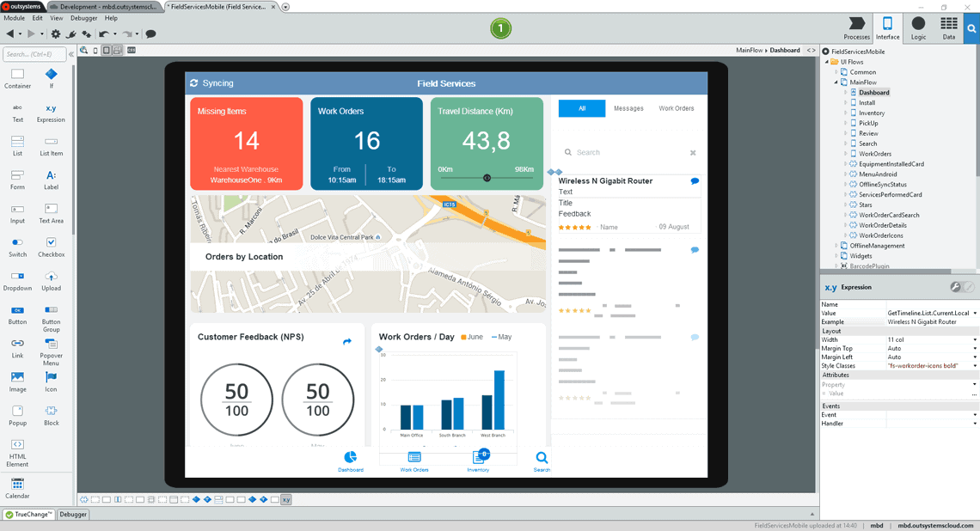Select the Inventory screen in tree

tap(871, 113)
